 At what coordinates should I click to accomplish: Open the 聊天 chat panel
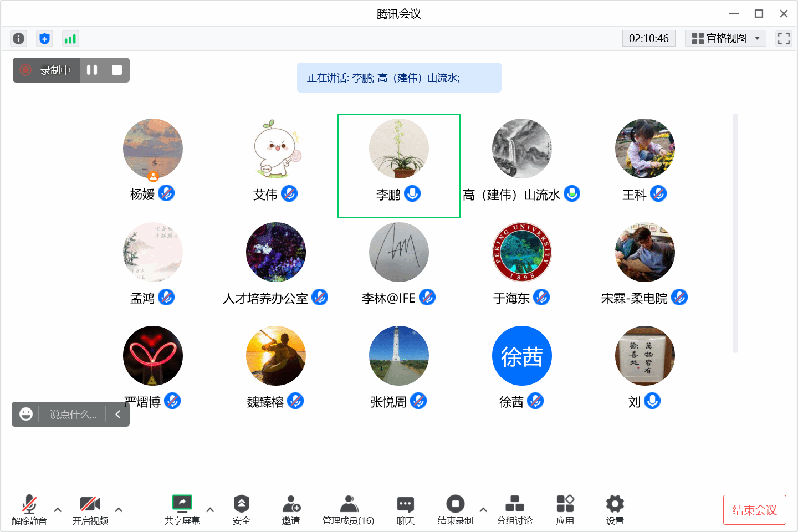pos(405,509)
